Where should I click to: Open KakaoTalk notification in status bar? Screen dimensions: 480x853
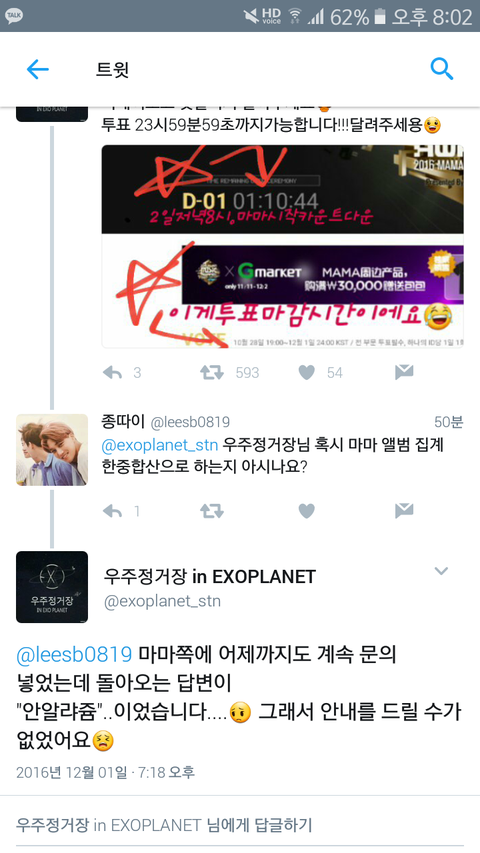[x=14, y=16]
